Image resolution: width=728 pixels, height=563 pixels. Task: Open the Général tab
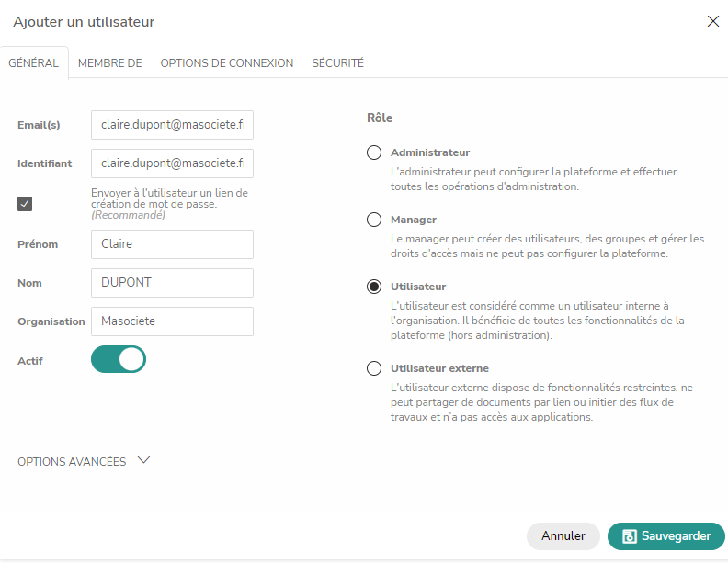pos(34,63)
